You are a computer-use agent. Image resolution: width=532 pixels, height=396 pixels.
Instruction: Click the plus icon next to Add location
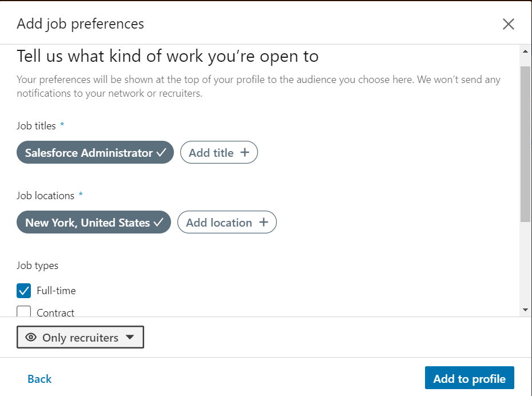click(x=264, y=223)
